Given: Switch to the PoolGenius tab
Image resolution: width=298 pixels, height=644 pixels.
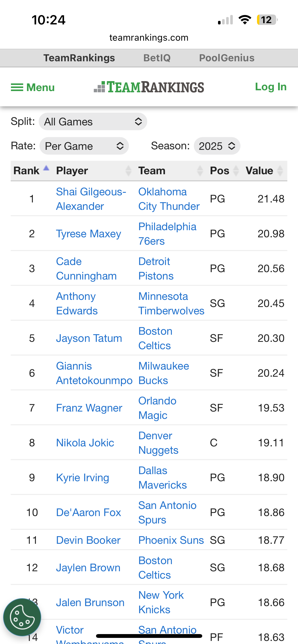Looking at the screenshot, I should coord(227,58).
